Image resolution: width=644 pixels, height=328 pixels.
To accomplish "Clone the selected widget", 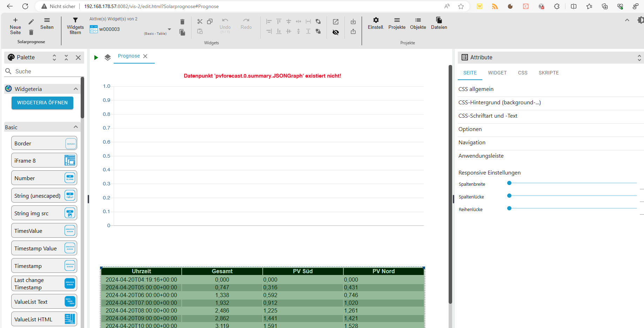I will click(x=182, y=32).
